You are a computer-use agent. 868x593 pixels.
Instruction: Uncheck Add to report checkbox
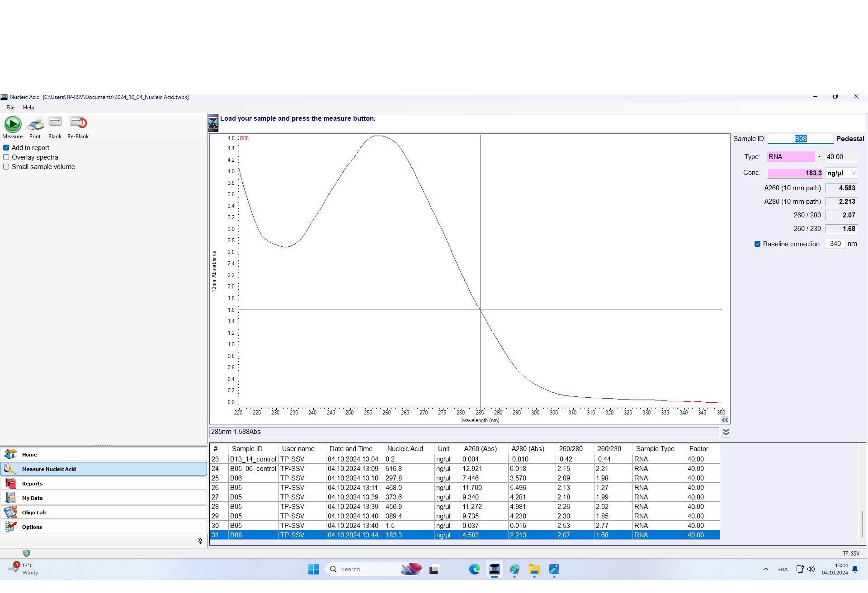pos(6,148)
